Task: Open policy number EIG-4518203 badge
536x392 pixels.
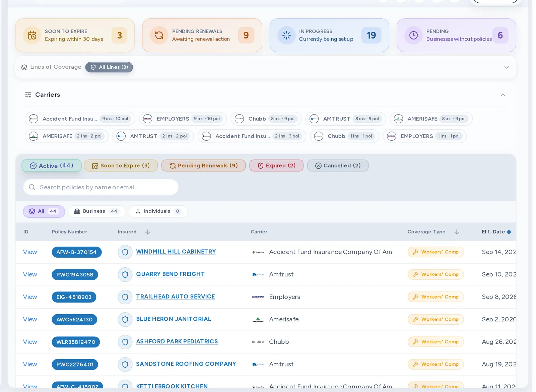Action: (x=74, y=297)
